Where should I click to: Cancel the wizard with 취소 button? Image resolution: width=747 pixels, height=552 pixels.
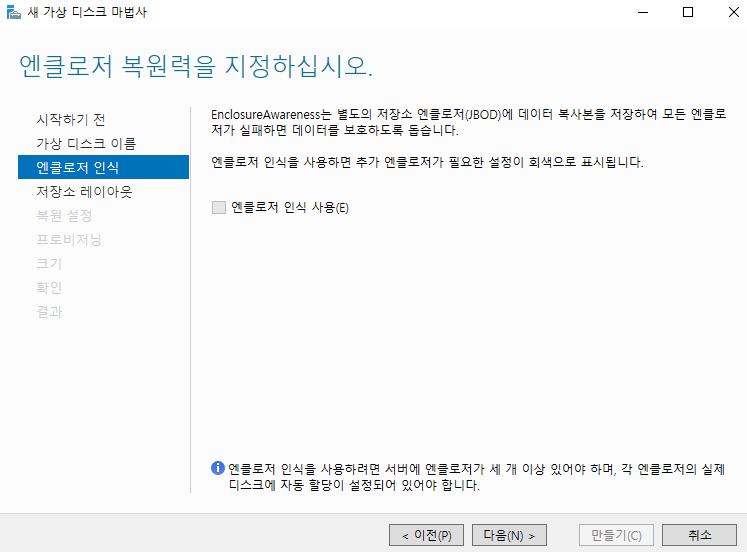pyautogui.click(x=699, y=535)
